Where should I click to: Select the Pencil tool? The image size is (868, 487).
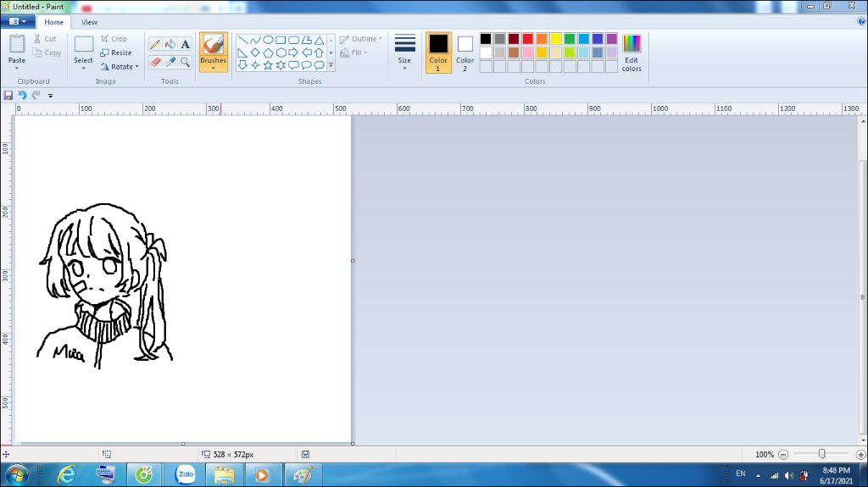[156, 44]
